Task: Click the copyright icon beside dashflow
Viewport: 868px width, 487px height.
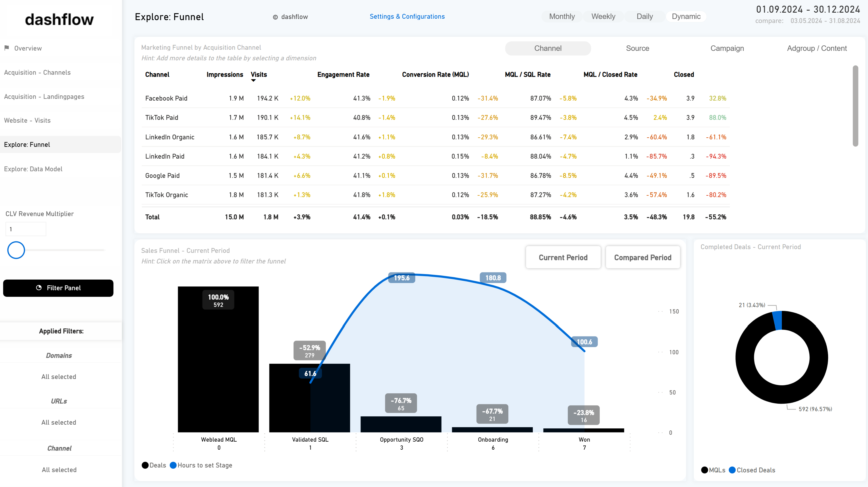Action: 275,17
